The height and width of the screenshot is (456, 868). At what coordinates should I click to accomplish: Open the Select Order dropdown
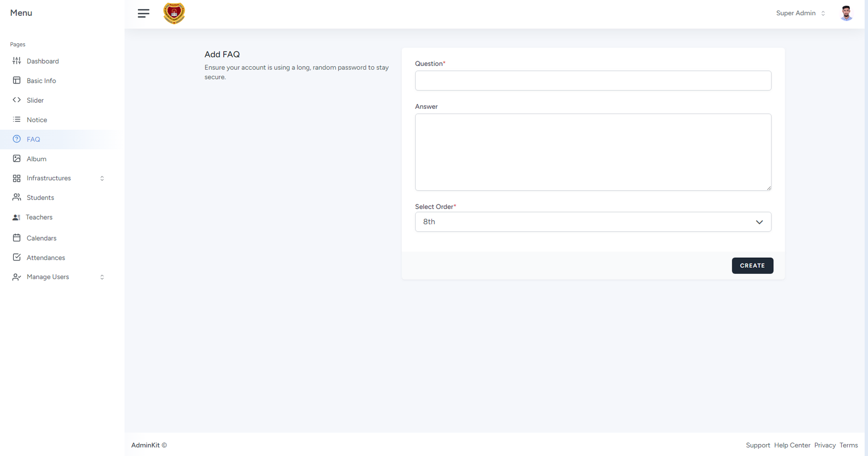(592, 222)
